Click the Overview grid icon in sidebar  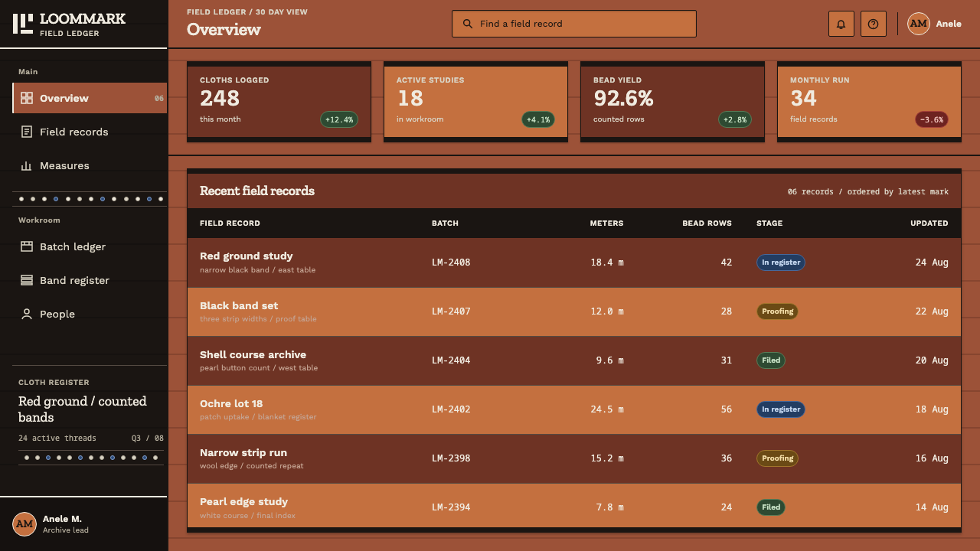[x=27, y=98]
